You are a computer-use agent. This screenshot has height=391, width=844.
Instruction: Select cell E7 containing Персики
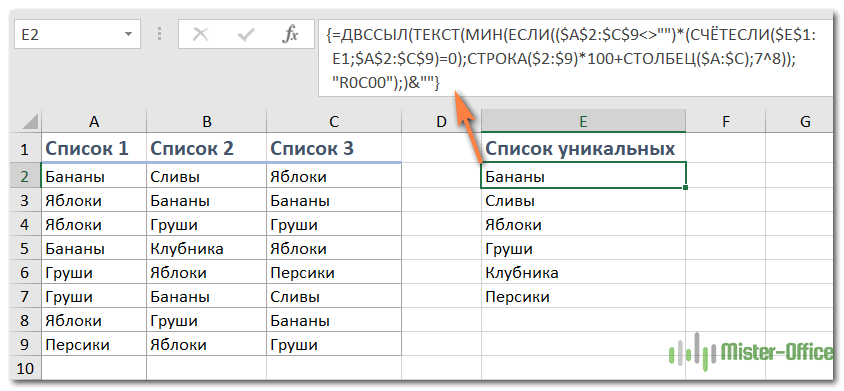(583, 297)
